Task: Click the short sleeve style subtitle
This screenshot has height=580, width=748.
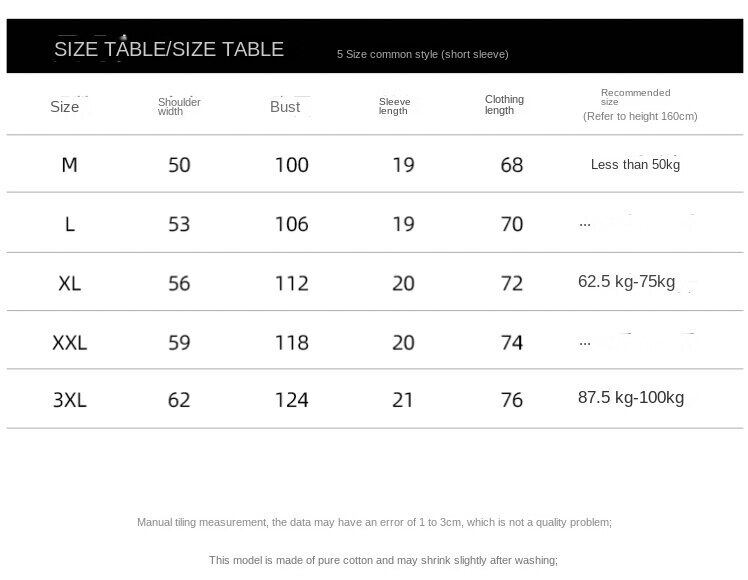Action: click(422, 54)
